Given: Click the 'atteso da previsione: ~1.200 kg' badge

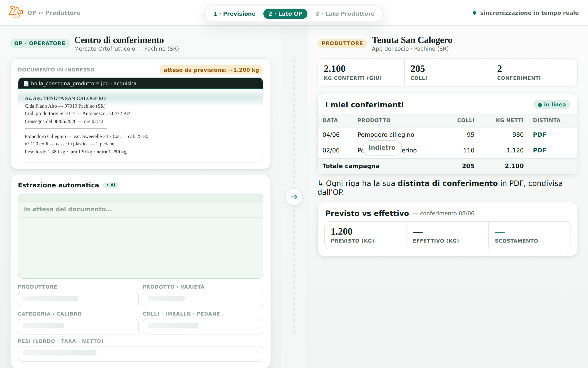Looking at the screenshot, I should pyautogui.click(x=211, y=70).
